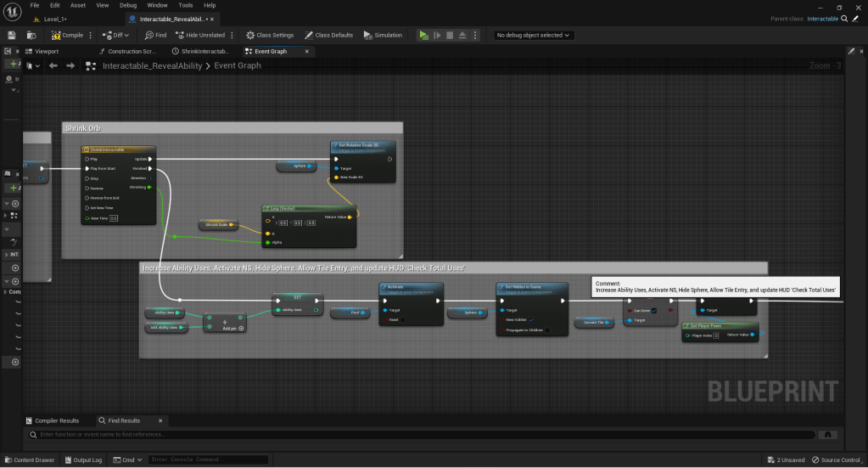Open the debug object selection dropdown
The height and width of the screenshot is (468, 868).
[x=534, y=35]
